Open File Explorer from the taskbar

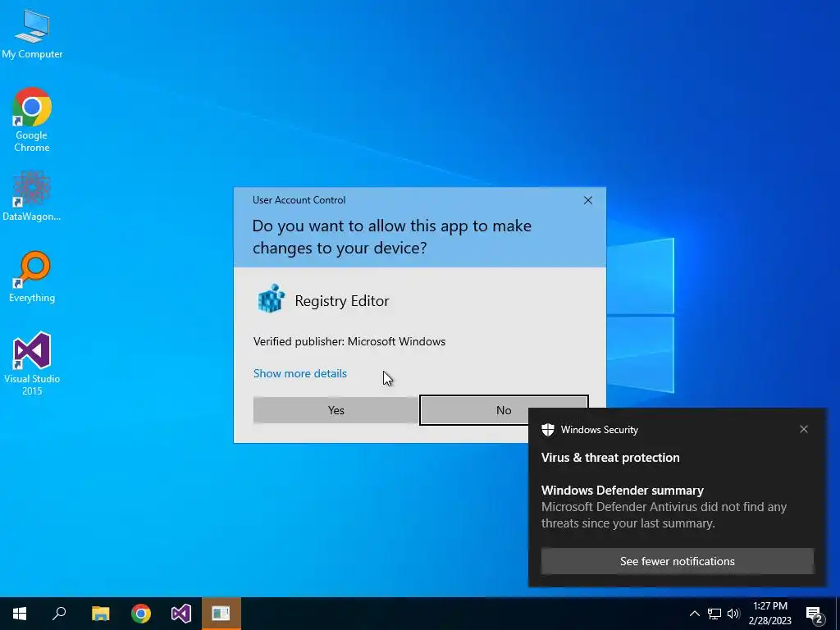pyautogui.click(x=100, y=614)
